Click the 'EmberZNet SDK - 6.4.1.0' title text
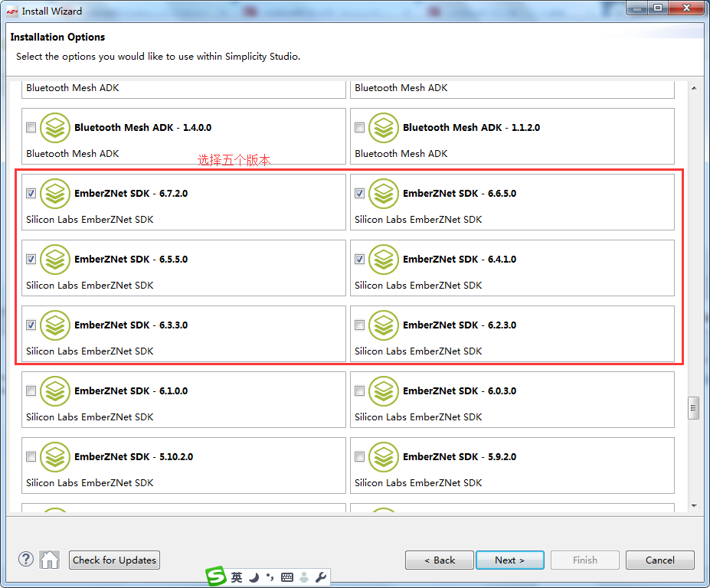The image size is (710, 588). [x=460, y=260]
